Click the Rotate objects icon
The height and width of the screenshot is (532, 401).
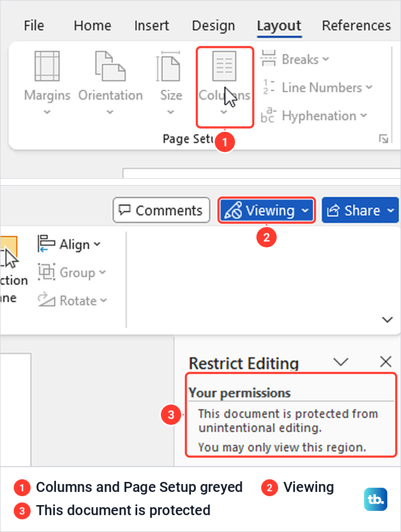(46, 299)
